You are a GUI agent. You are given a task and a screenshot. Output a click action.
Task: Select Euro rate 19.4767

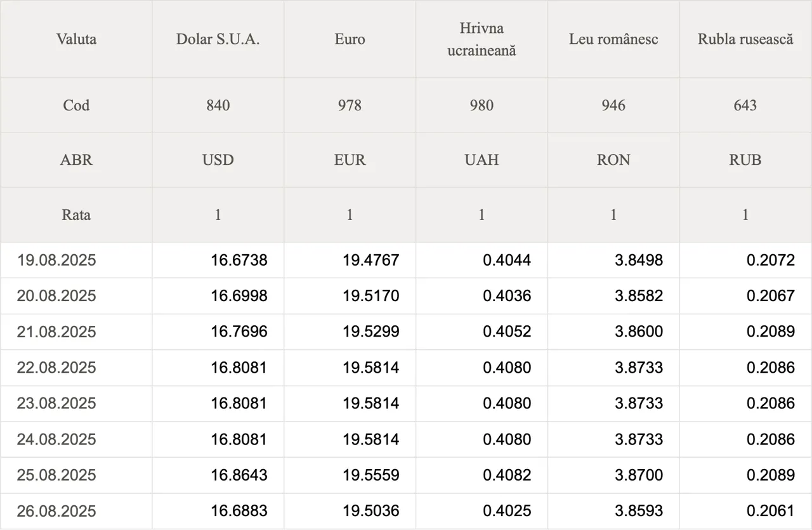[350, 260]
